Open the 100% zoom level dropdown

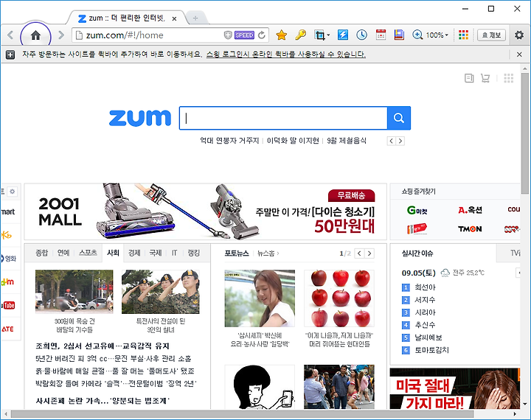(437, 35)
